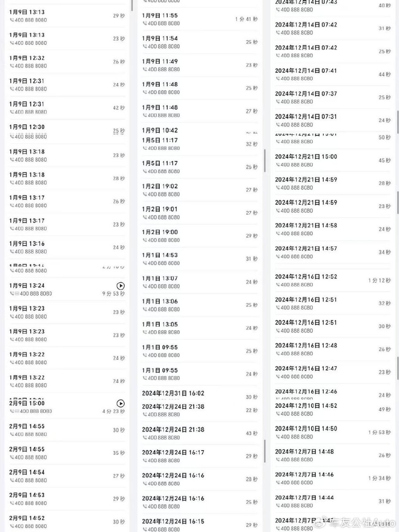Click recording card icon beside 9分53秒 call number
Image resolution: width=399 pixels, height=532 pixels.
17,294
